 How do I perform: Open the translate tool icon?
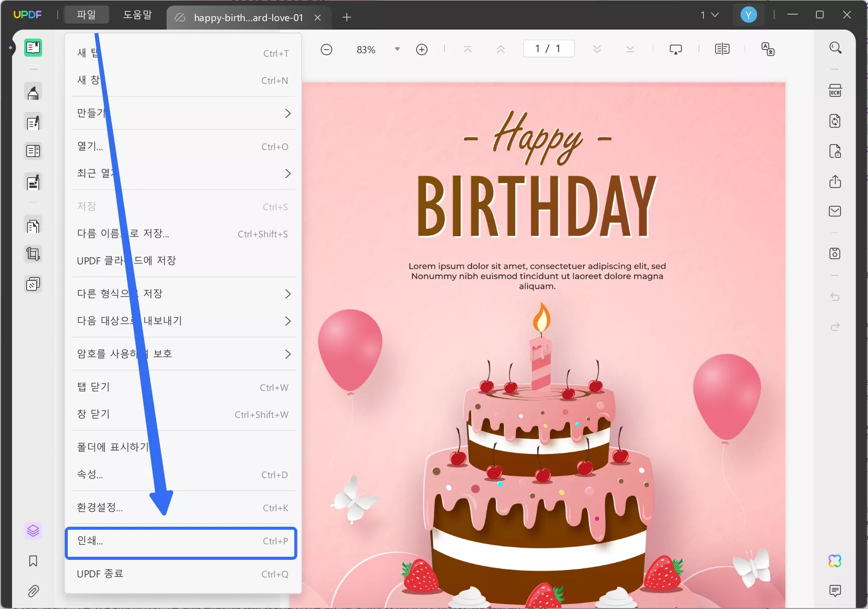(768, 49)
